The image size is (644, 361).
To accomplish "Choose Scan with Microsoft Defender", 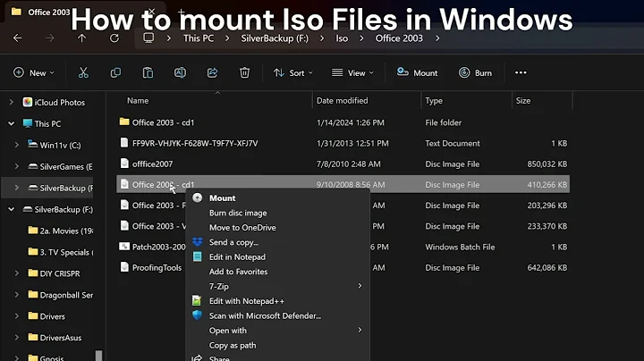I will pos(277,315).
